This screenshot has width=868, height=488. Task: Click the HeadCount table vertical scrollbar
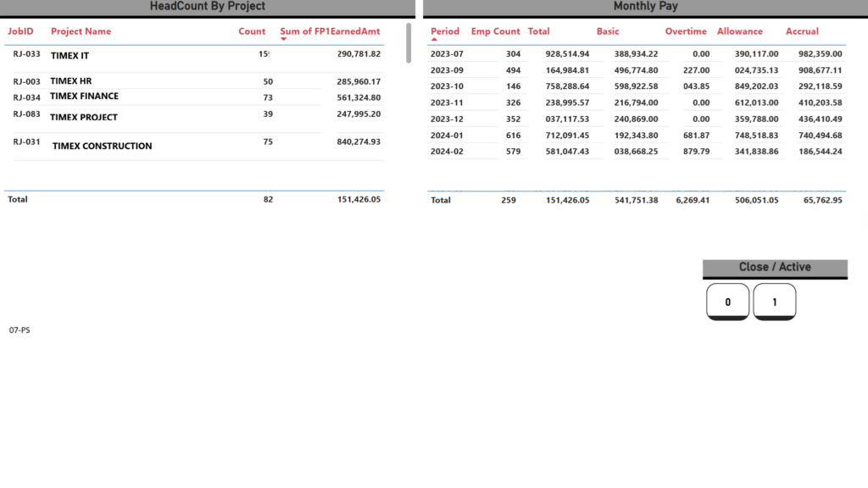409,43
